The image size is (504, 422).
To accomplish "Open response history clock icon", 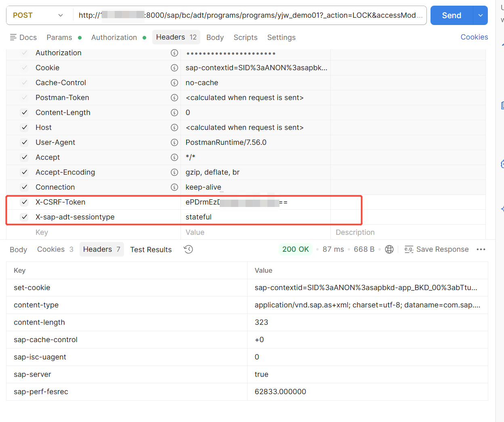I will (x=188, y=249).
